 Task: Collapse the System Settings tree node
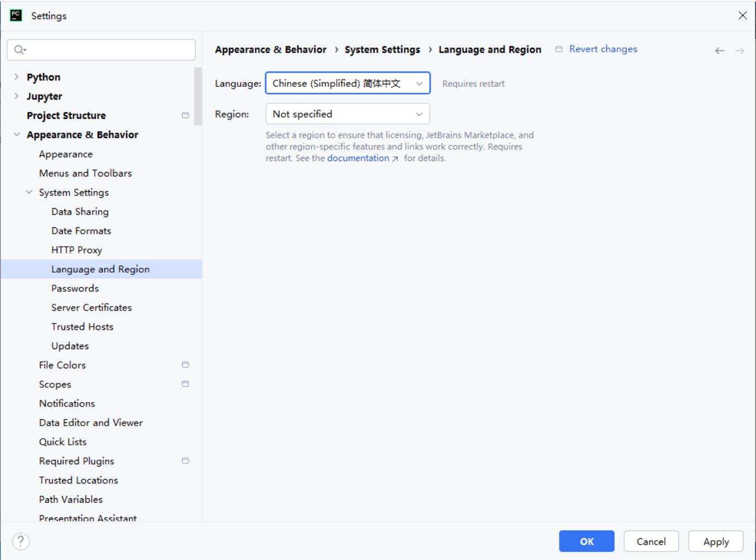click(x=29, y=192)
